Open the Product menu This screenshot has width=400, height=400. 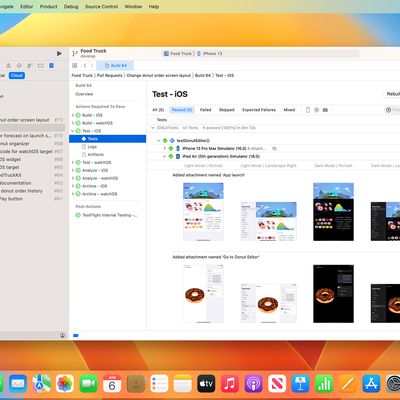[x=49, y=6]
